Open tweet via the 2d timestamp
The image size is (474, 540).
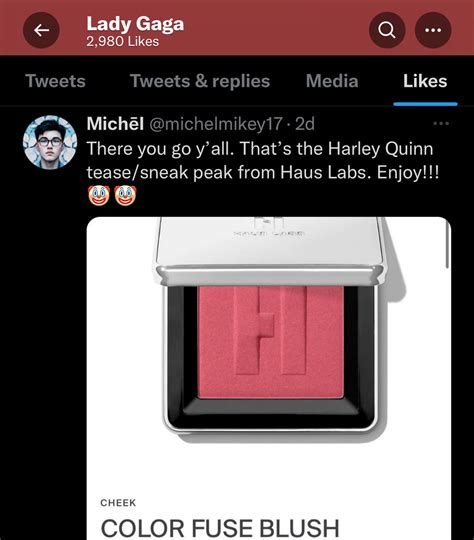point(305,124)
